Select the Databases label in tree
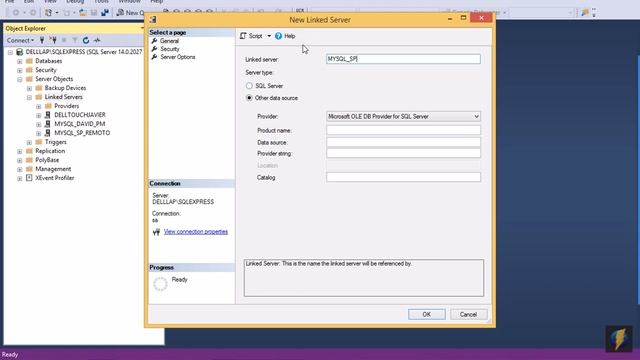The width and height of the screenshot is (640, 360). click(49, 61)
